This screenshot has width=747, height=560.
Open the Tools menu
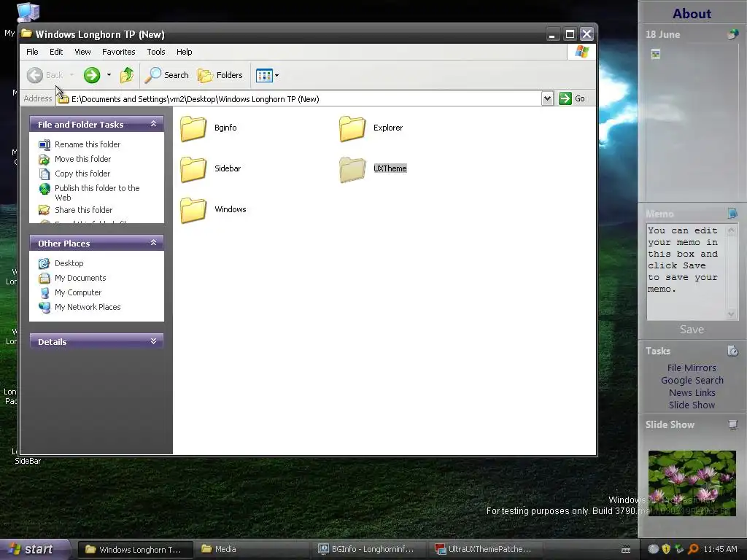tap(156, 52)
